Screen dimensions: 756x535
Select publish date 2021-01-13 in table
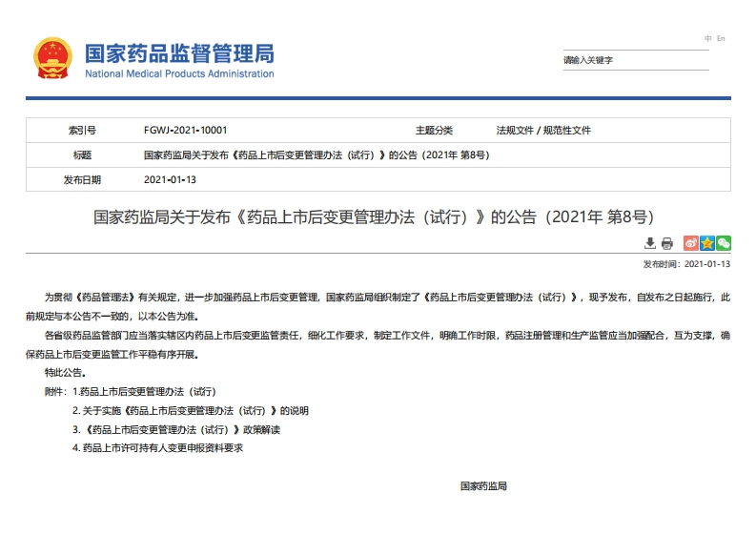(x=170, y=180)
